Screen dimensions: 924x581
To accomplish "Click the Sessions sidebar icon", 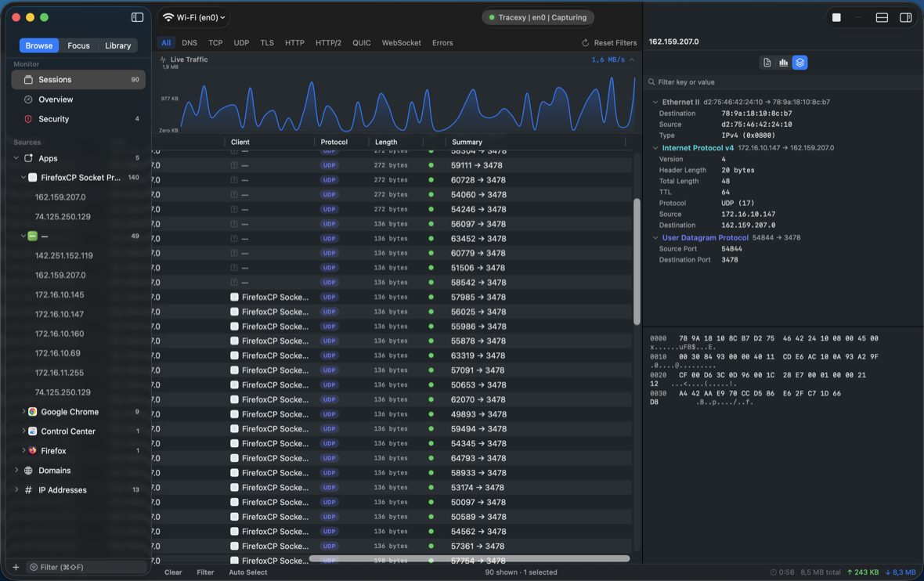I will pos(28,80).
